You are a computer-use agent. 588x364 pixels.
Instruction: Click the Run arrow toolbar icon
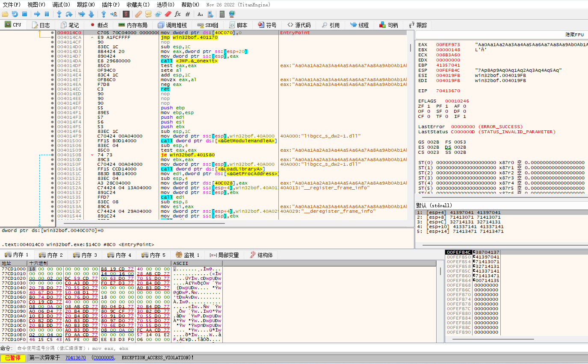pyautogui.click(x=37, y=14)
